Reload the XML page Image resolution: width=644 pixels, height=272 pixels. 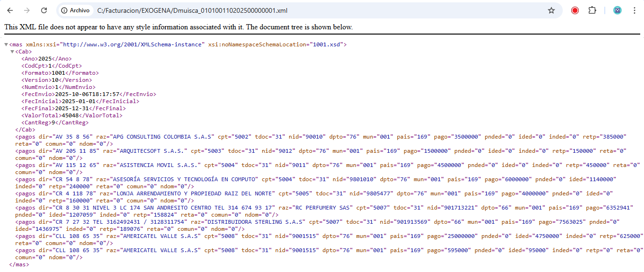[x=44, y=10]
